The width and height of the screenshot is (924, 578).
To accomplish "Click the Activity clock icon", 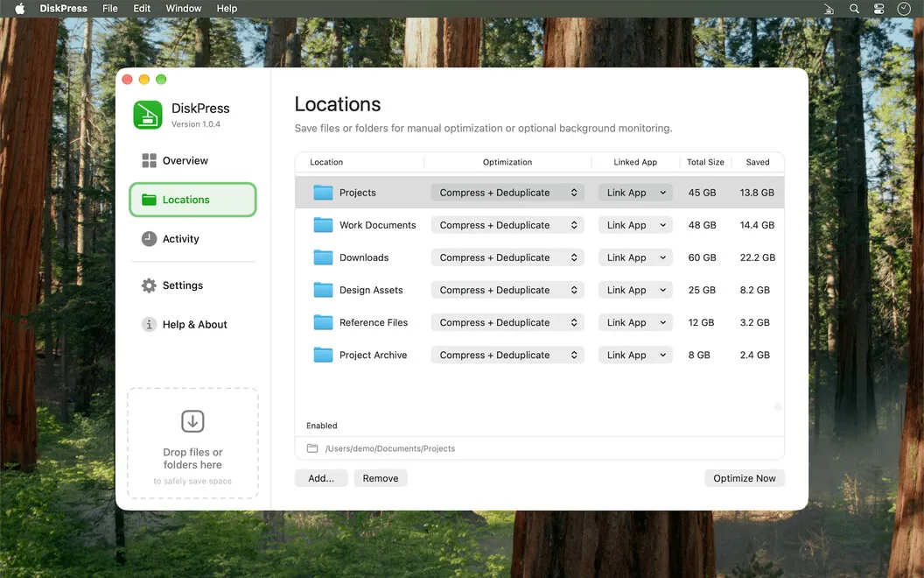I will pos(149,239).
